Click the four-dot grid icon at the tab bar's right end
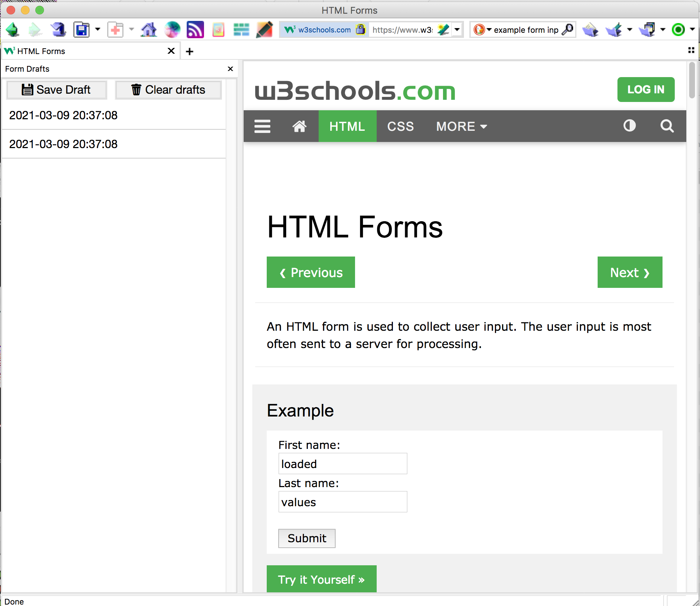The width and height of the screenshot is (700, 606). point(691,50)
